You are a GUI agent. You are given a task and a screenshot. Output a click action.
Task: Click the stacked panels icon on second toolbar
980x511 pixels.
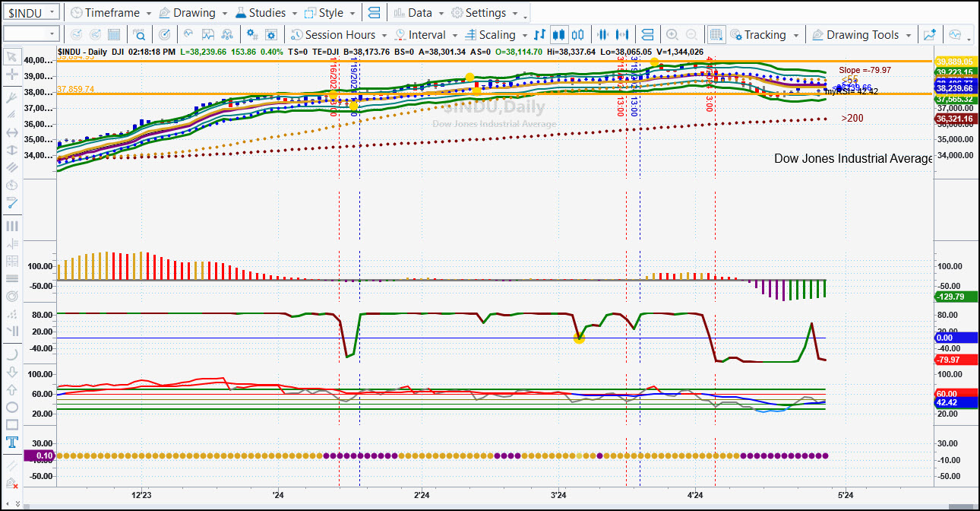click(x=647, y=34)
